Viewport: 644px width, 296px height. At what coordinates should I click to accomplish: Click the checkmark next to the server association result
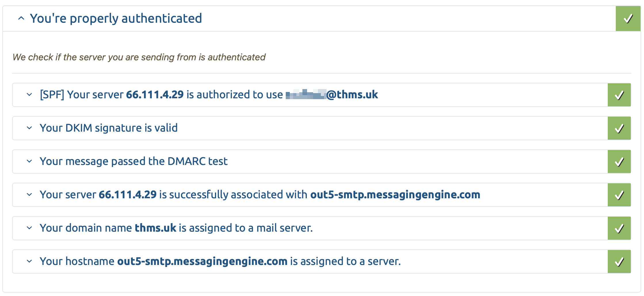[x=619, y=195]
